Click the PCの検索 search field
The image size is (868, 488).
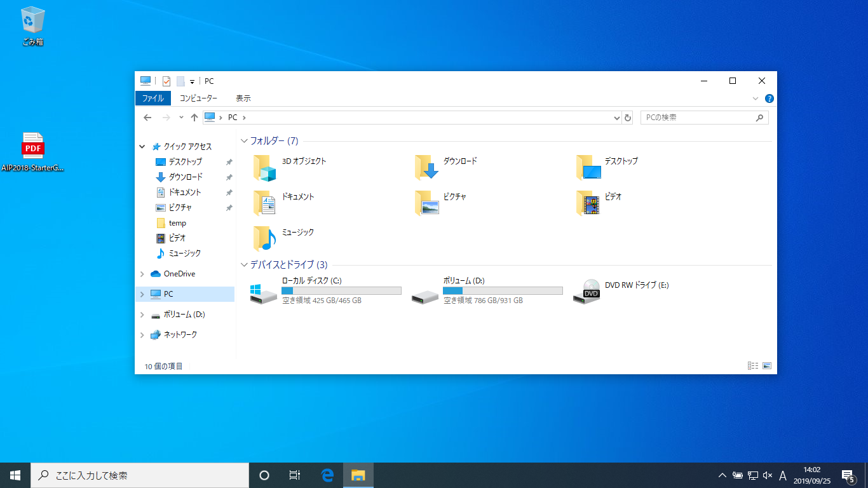pos(697,118)
